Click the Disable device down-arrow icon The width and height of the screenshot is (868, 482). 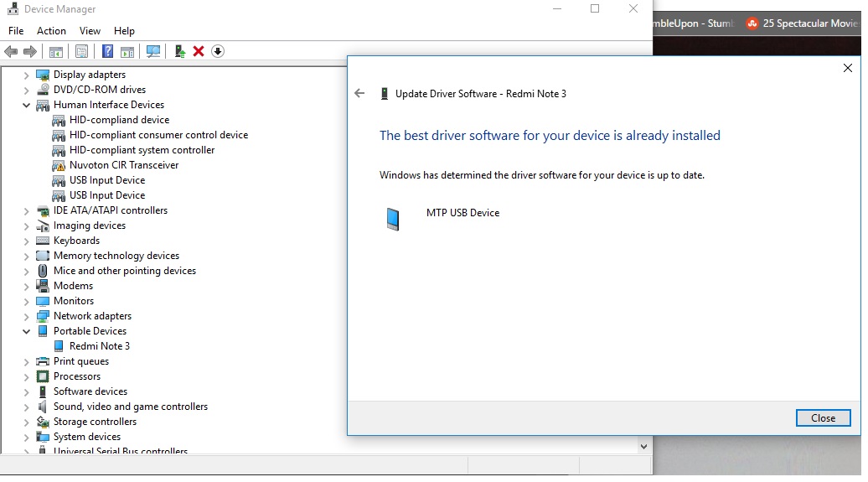click(x=218, y=51)
